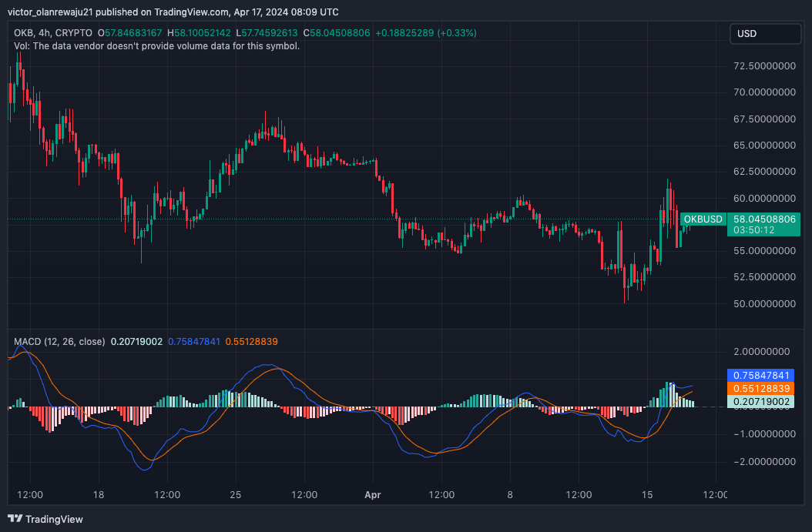
Task: Click the close value C58.04508806
Action: click(x=337, y=33)
